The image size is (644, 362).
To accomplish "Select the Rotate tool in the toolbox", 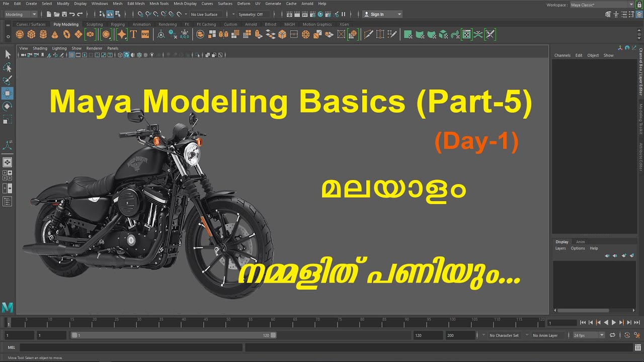I will (x=8, y=106).
